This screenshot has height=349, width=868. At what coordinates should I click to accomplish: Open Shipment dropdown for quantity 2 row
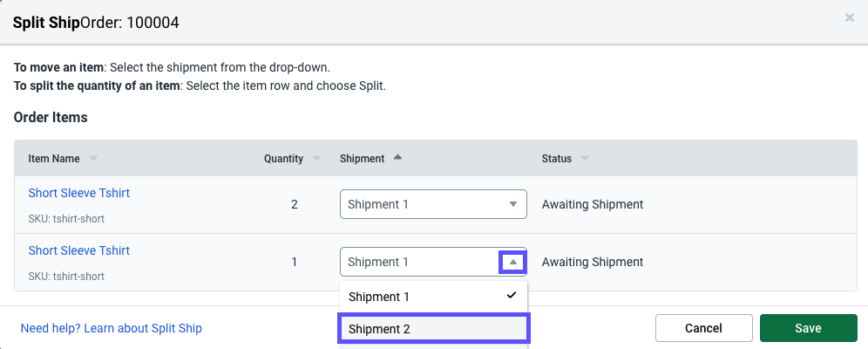pyautogui.click(x=433, y=204)
